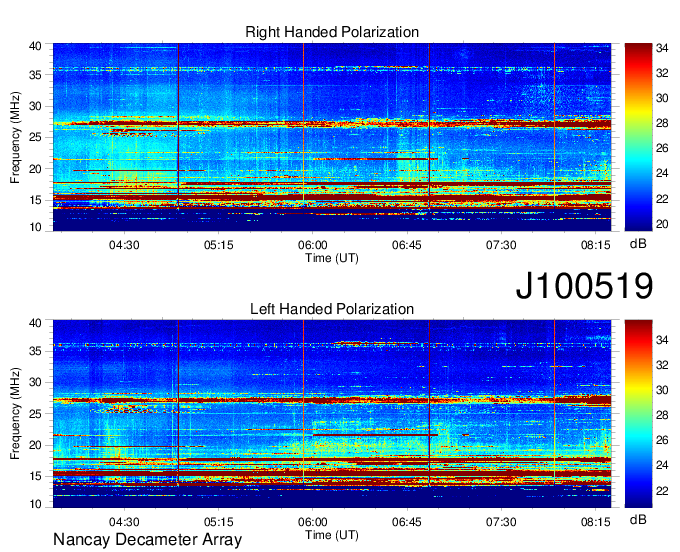Click the 30 dB tick on the Left Handed colorbar
This screenshot has width=680, height=552.
pyautogui.click(x=662, y=390)
